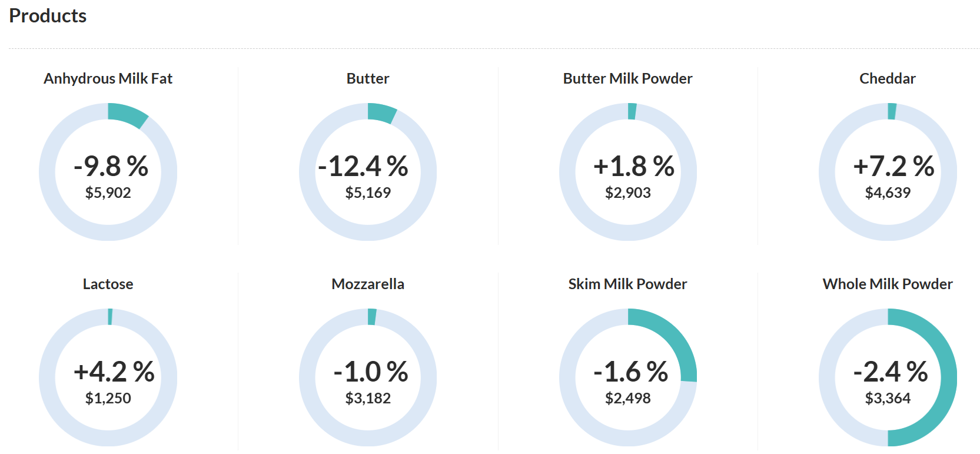The image size is (980, 454).
Task: Click the +1.8 % change figure
Action: (x=633, y=166)
